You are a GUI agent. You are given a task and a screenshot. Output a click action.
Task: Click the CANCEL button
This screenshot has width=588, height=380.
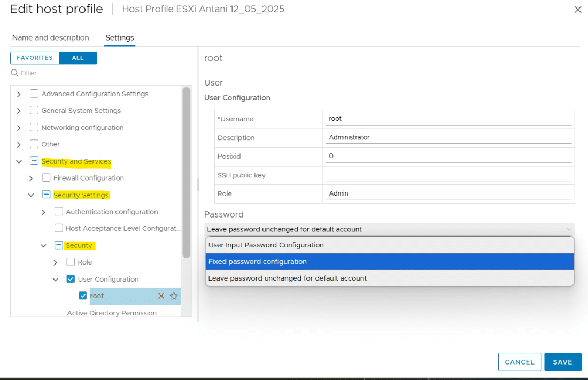pyautogui.click(x=520, y=362)
